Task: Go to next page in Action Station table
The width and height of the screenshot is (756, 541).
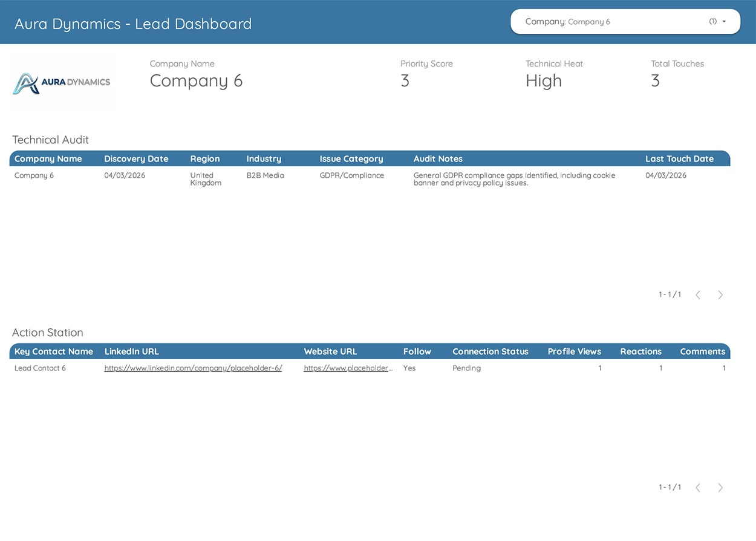Action: [720, 488]
